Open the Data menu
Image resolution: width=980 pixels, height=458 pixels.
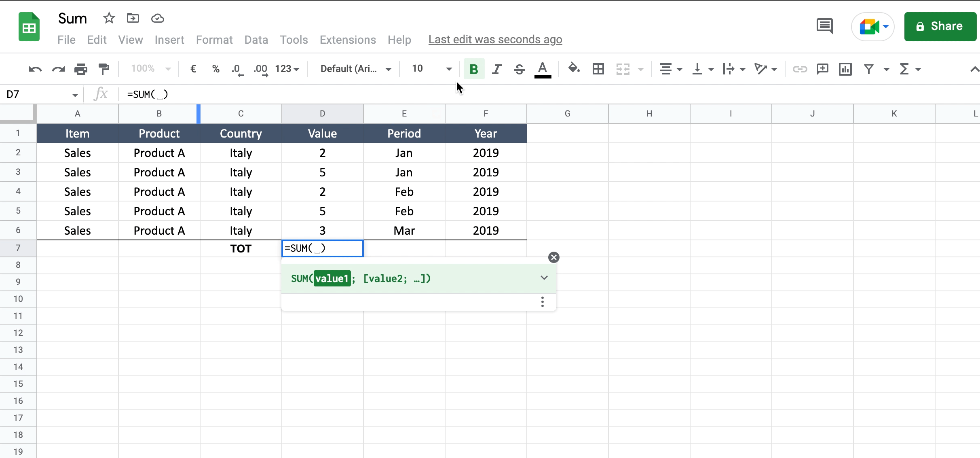(256, 40)
